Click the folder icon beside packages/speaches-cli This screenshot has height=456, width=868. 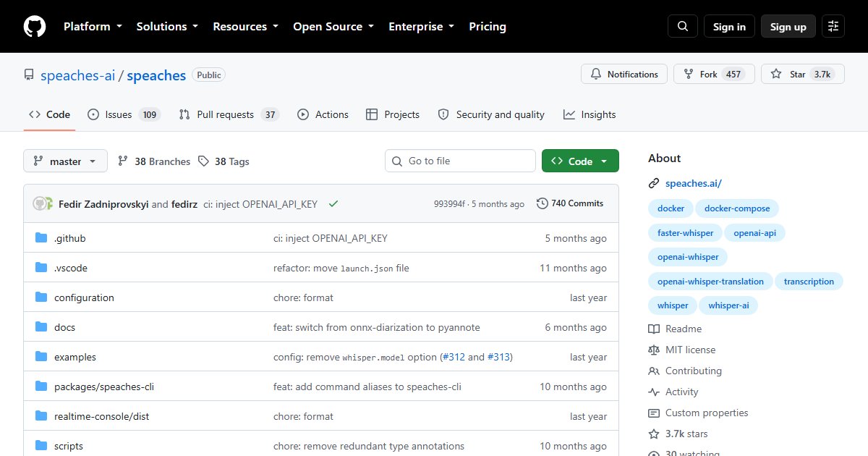pyautogui.click(x=41, y=387)
